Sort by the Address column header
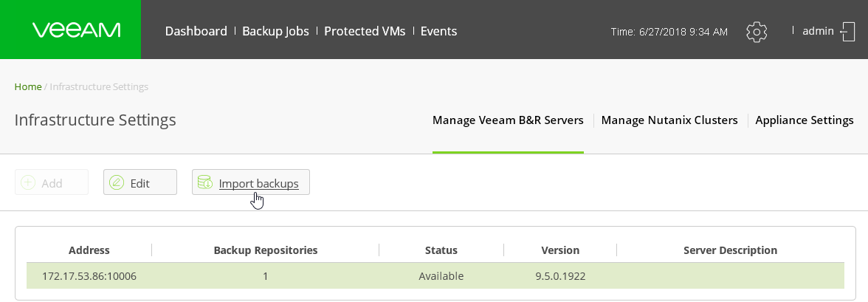 coord(89,250)
